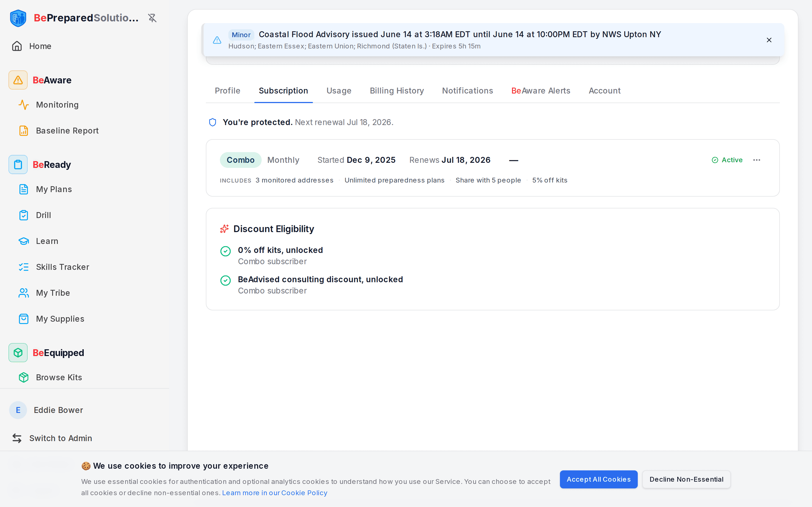Switch to the Usage tab
The image size is (812, 507).
pyautogui.click(x=339, y=90)
